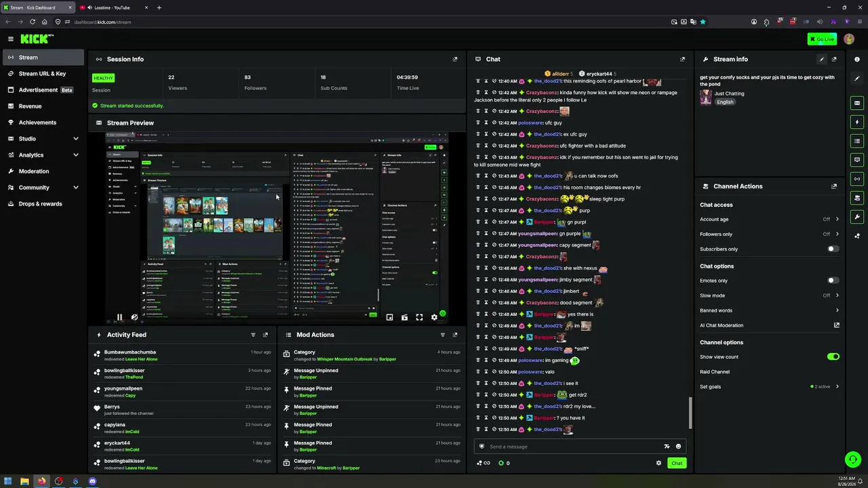This screenshot has width=868, height=488.
Task: Open the emoji picker in chat
Action: [x=678, y=447]
